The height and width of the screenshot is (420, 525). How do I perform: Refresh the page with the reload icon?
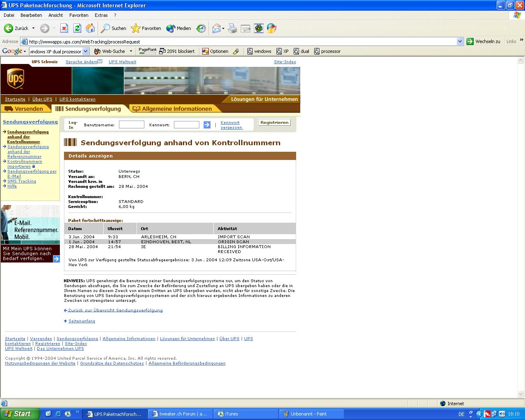(x=77, y=28)
